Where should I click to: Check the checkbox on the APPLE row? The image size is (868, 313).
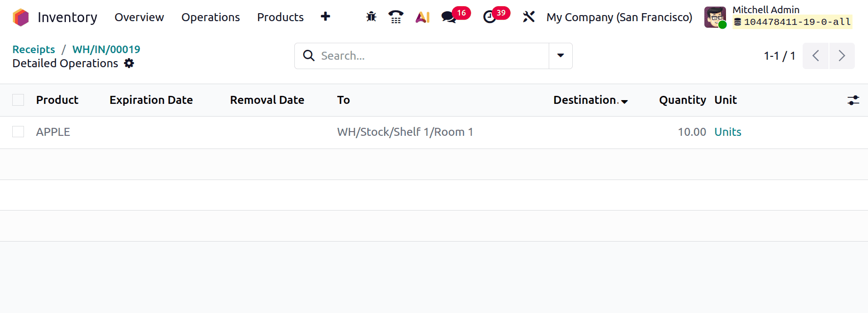(18, 132)
